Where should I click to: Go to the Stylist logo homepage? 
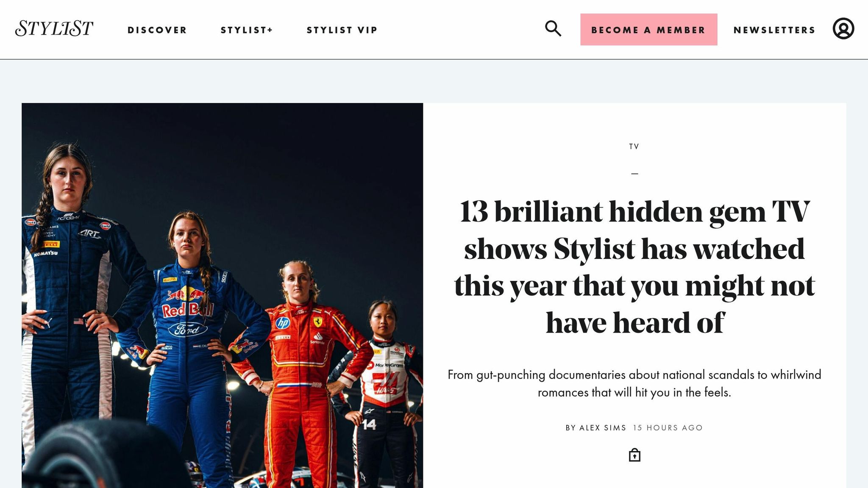tap(54, 28)
